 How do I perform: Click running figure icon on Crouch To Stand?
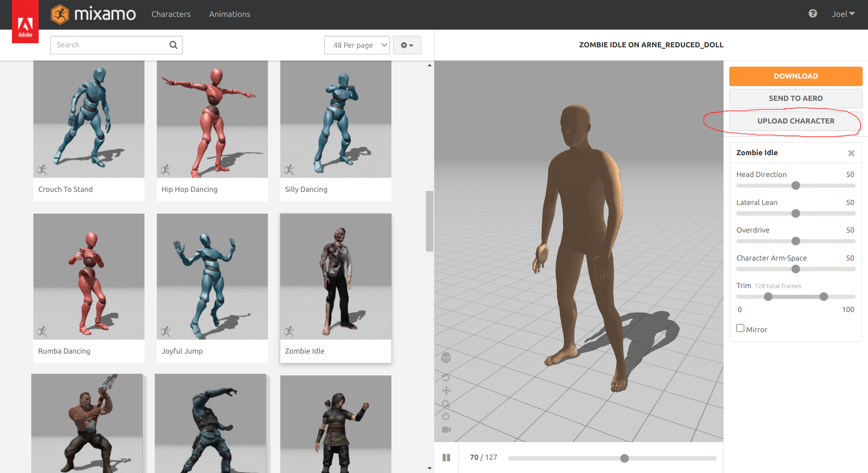click(x=42, y=170)
